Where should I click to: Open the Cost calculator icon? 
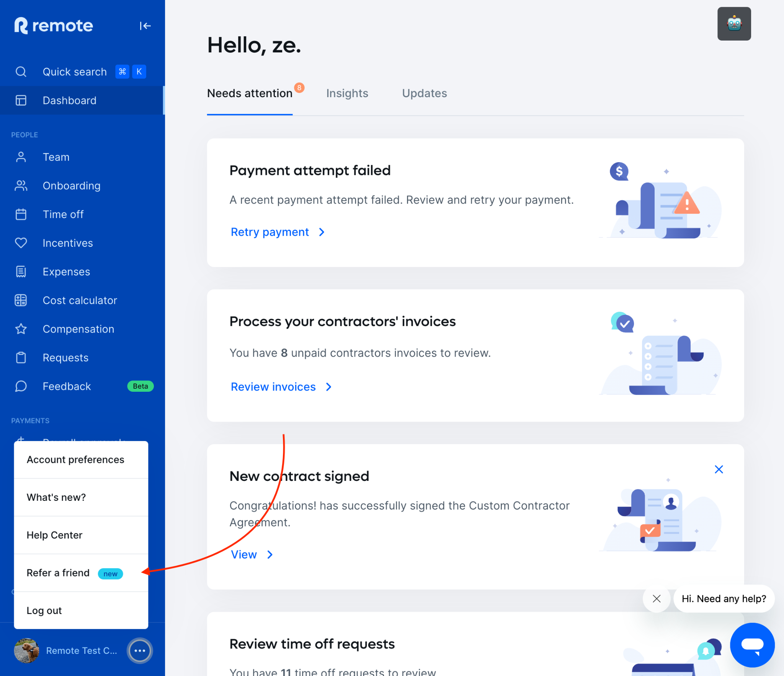21,300
